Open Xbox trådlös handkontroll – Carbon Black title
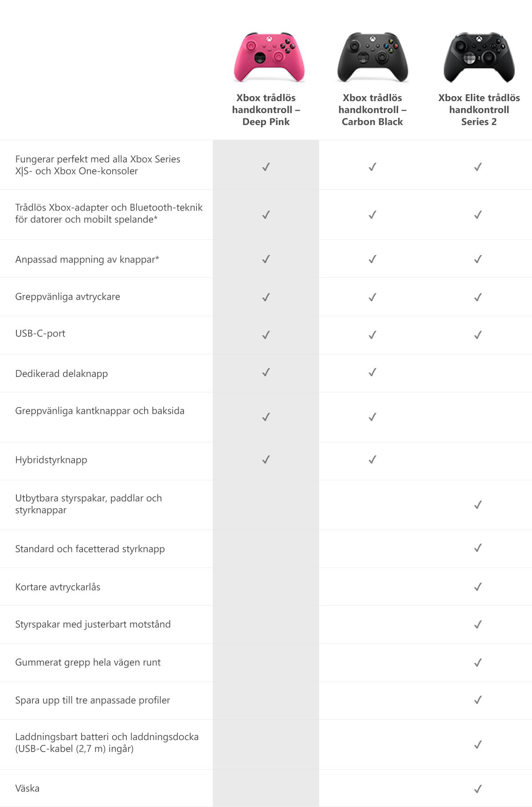This screenshot has width=532, height=807. 372,110
